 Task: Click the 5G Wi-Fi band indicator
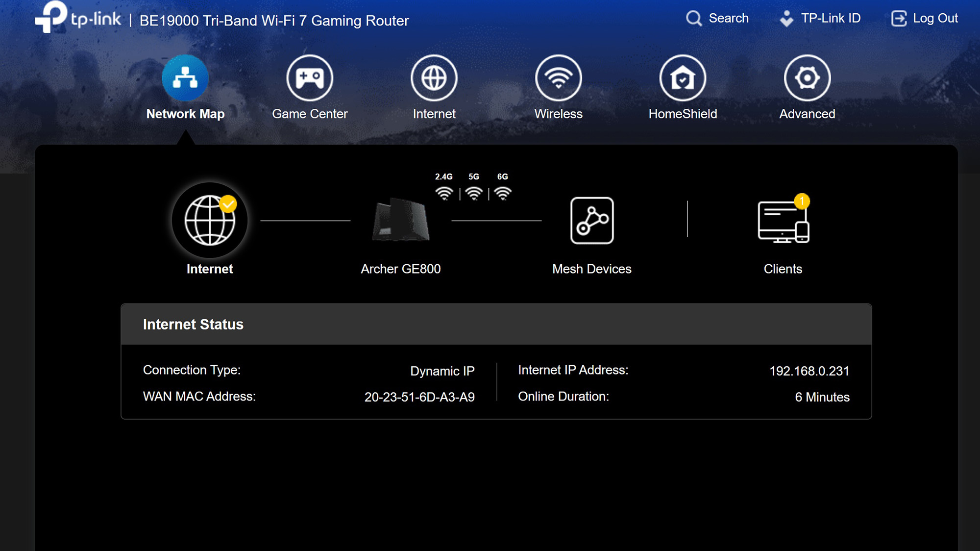click(x=474, y=193)
